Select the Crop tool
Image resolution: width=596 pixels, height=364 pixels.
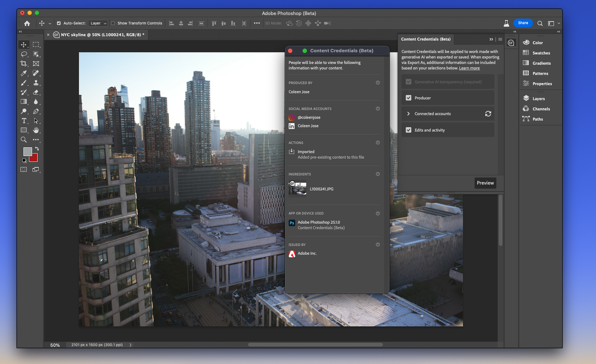tap(24, 64)
